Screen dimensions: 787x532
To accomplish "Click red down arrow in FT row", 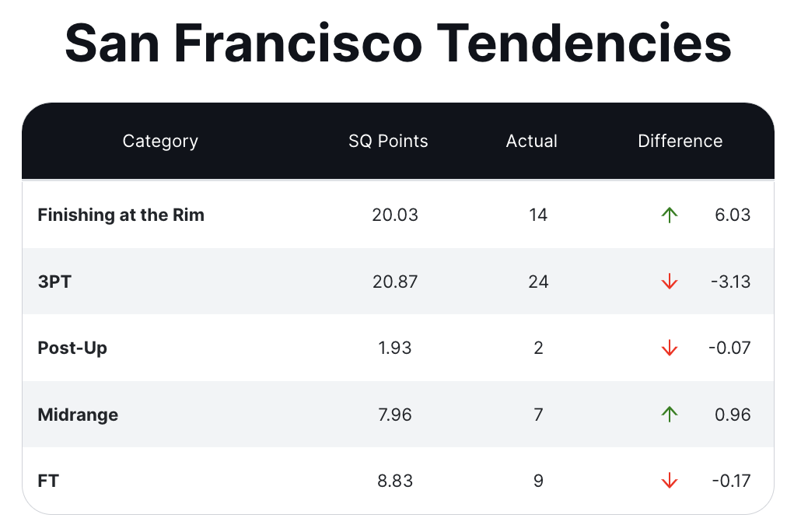I will 669,481.
